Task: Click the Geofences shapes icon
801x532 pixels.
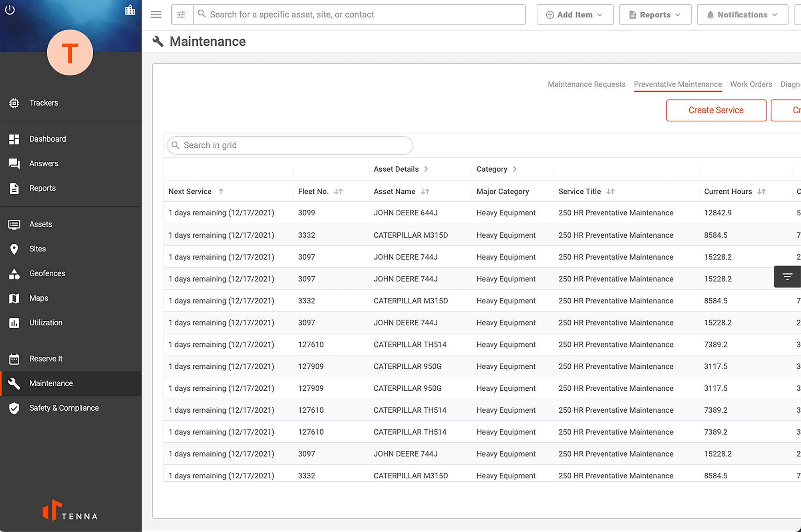Action: click(x=14, y=274)
